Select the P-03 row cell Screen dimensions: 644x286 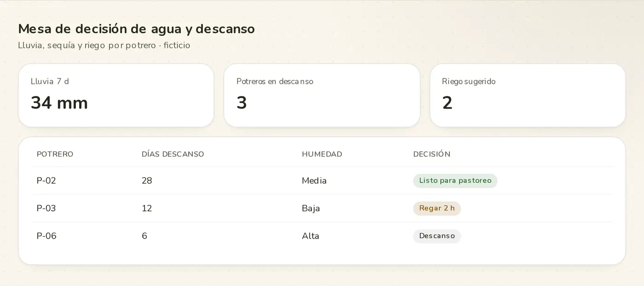(46, 208)
